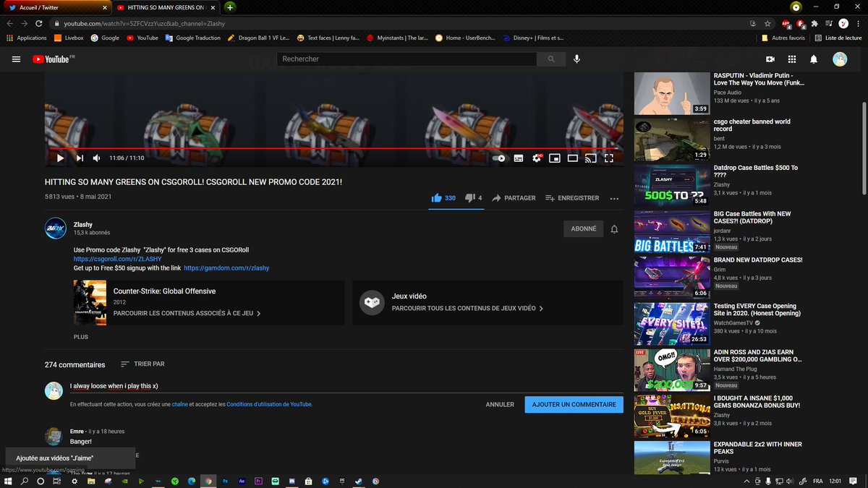Reload the page

click(41, 23)
